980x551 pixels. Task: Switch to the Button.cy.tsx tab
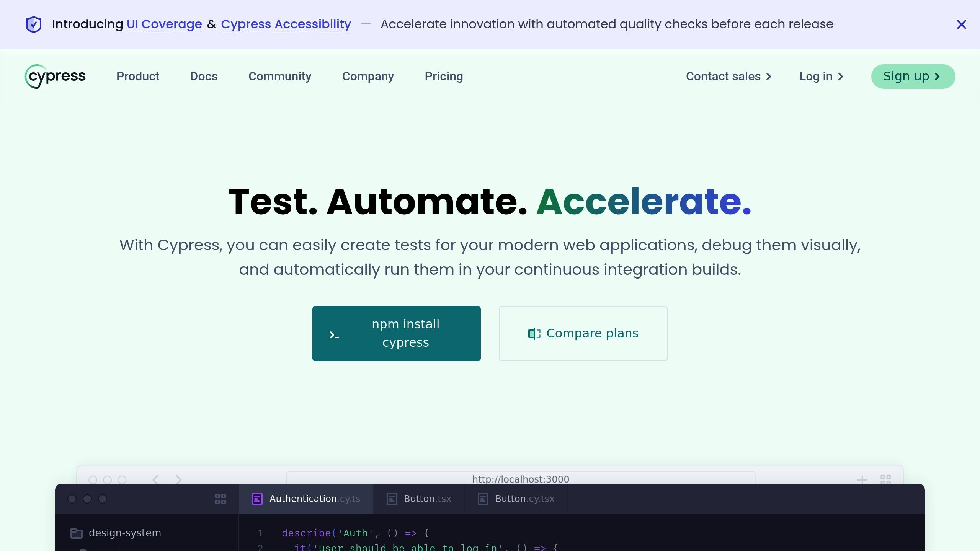pos(516,499)
